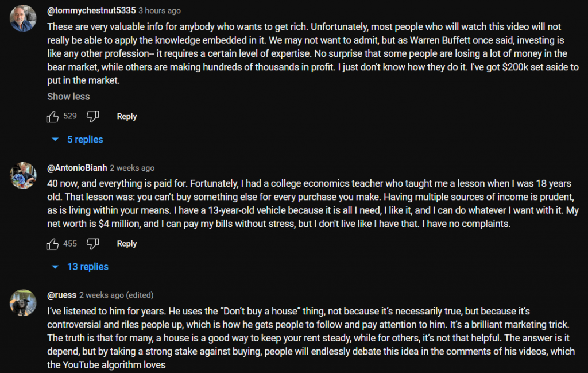Viewport: 588px width, 373px height.
Task: Open @AntonioBianh's profile avatar
Action: [x=24, y=175]
